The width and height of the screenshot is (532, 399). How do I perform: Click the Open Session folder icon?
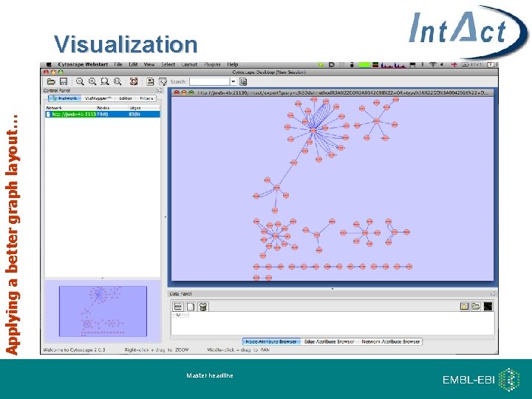[51, 81]
